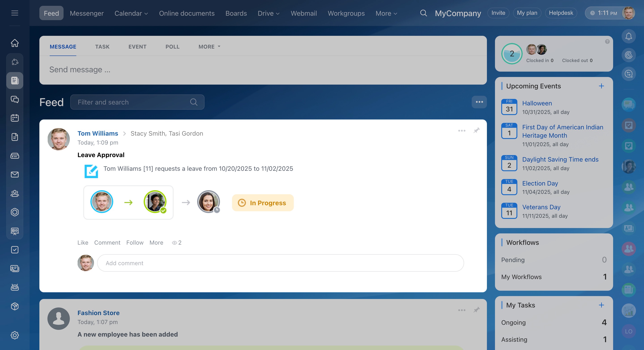Open the notifications bell icon
The height and width of the screenshot is (350, 644).
(629, 36)
